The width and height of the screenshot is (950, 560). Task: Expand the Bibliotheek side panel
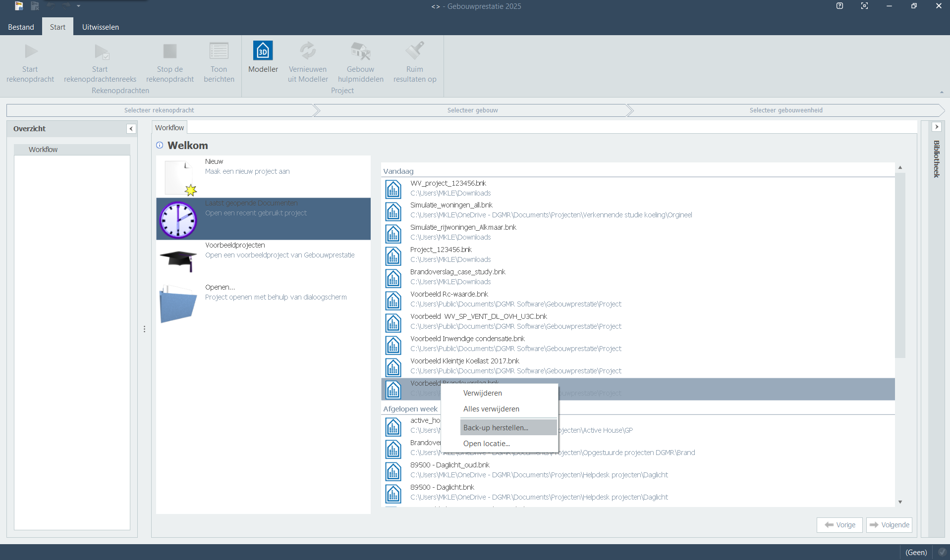(x=936, y=127)
